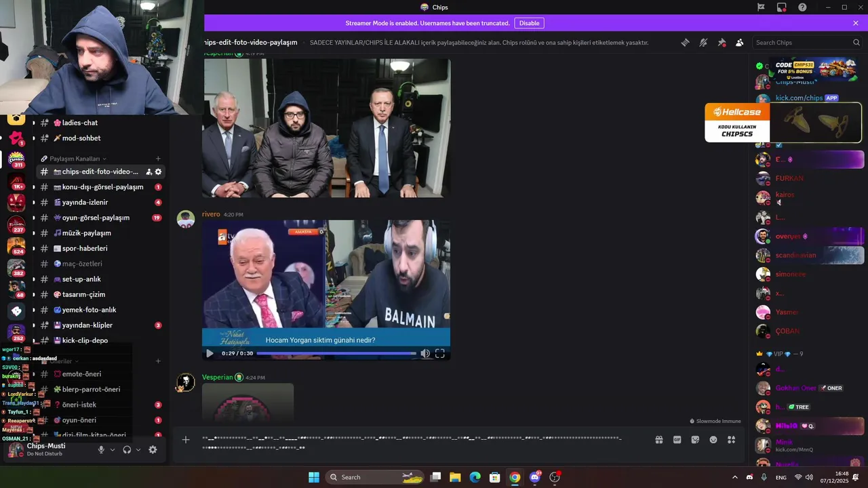Open the sticker picker
The image size is (868, 488).
pyautogui.click(x=695, y=440)
